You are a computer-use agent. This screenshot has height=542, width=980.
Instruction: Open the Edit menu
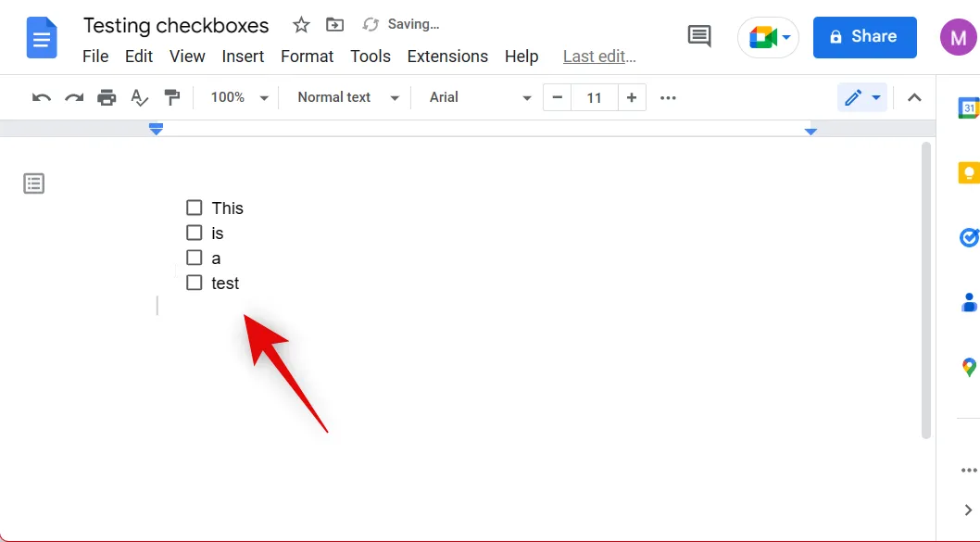coord(139,57)
